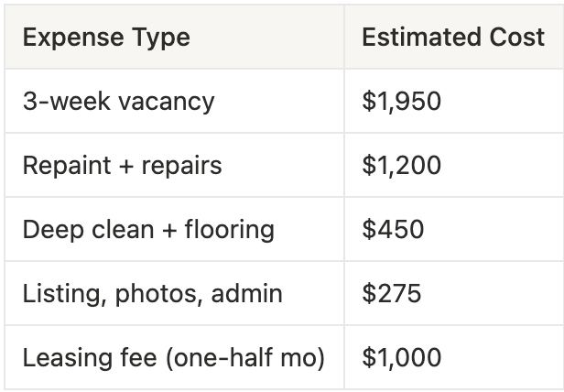Click the Deep clean + flooring cell
The width and height of the screenshot is (564, 392).
point(148,229)
